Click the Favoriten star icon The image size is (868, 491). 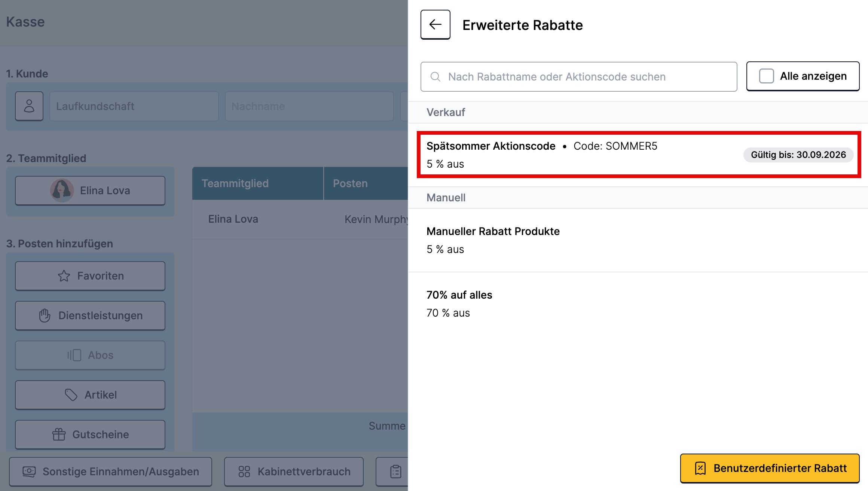(64, 276)
